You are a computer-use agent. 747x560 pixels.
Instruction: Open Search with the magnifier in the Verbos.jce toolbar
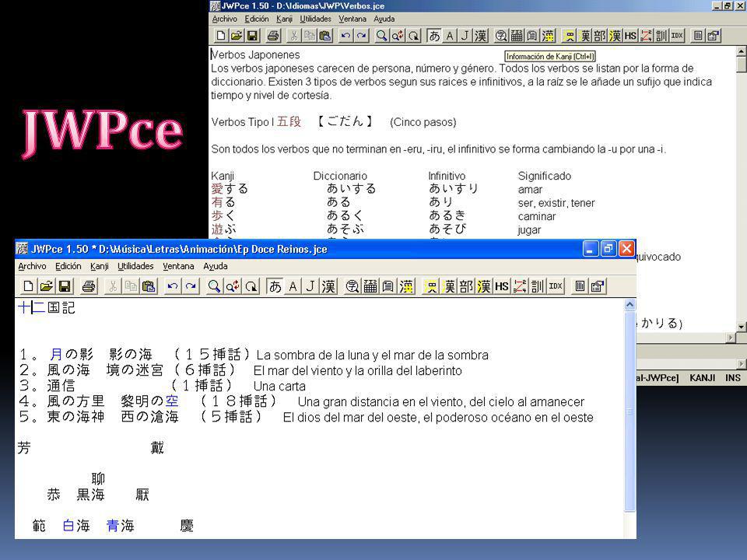click(x=381, y=36)
